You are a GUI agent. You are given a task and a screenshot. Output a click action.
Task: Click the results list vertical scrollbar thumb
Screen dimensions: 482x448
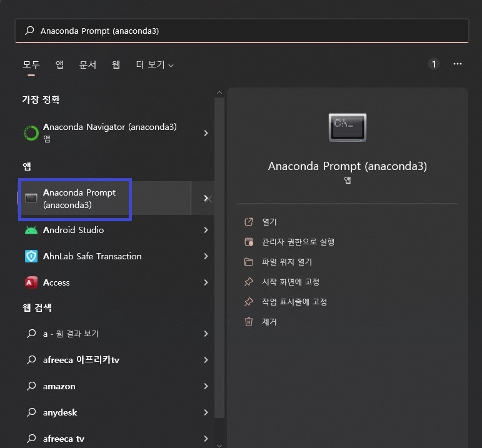[x=219, y=258]
